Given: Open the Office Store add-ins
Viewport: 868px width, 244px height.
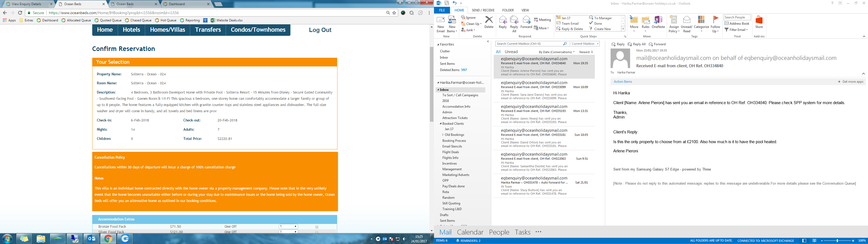Looking at the screenshot, I should [759, 22].
